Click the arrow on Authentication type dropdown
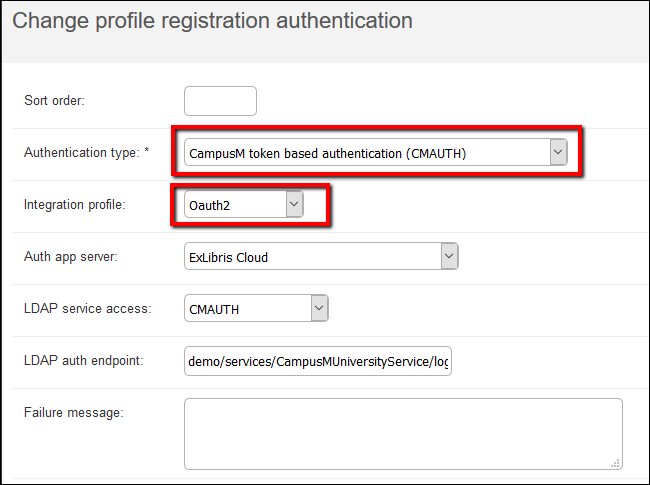Image resolution: width=650 pixels, height=485 pixels. click(558, 152)
